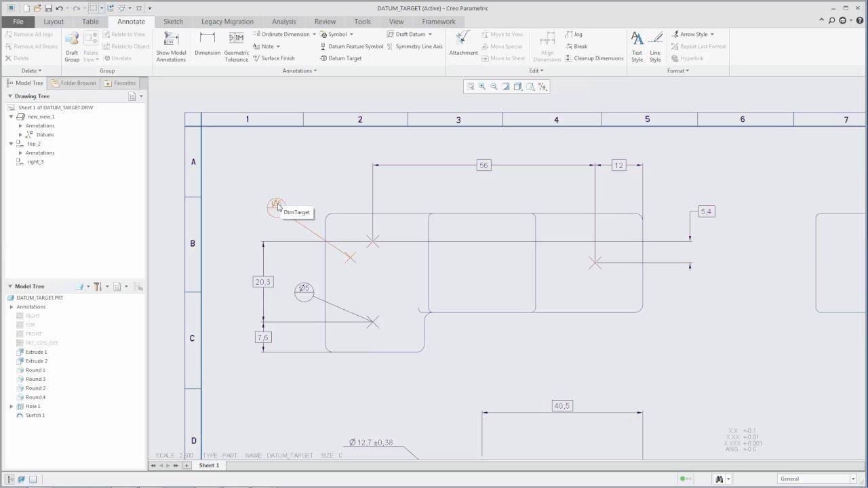Open Line Style settings

(x=655, y=47)
